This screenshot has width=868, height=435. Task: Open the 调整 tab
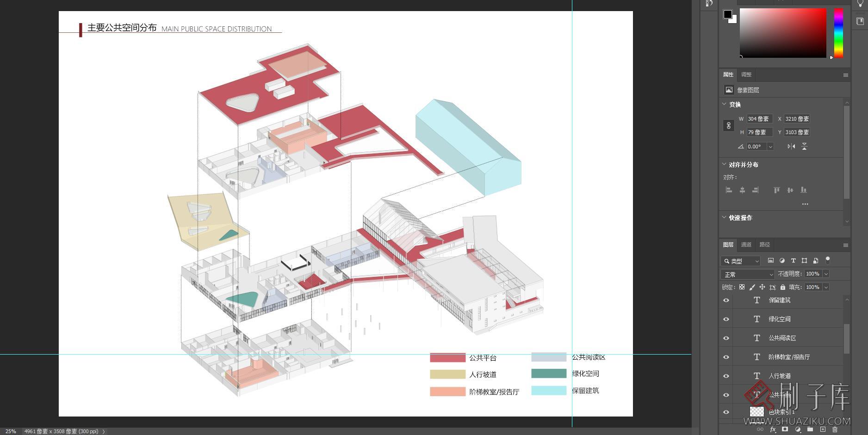(746, 74)
